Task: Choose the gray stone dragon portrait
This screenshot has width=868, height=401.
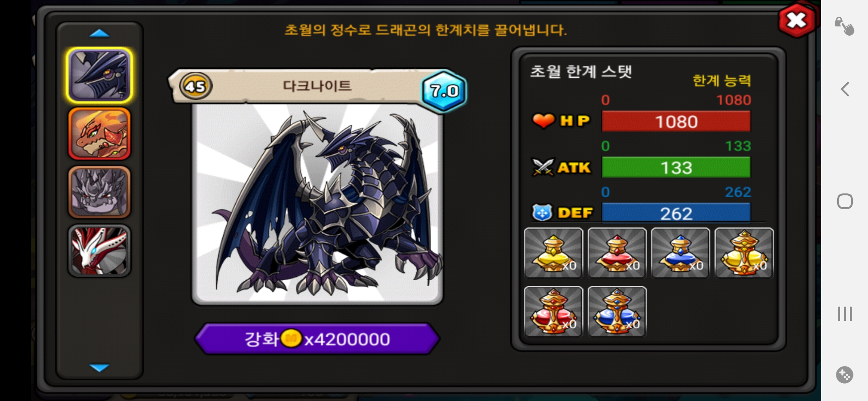Action: [99, 192]
